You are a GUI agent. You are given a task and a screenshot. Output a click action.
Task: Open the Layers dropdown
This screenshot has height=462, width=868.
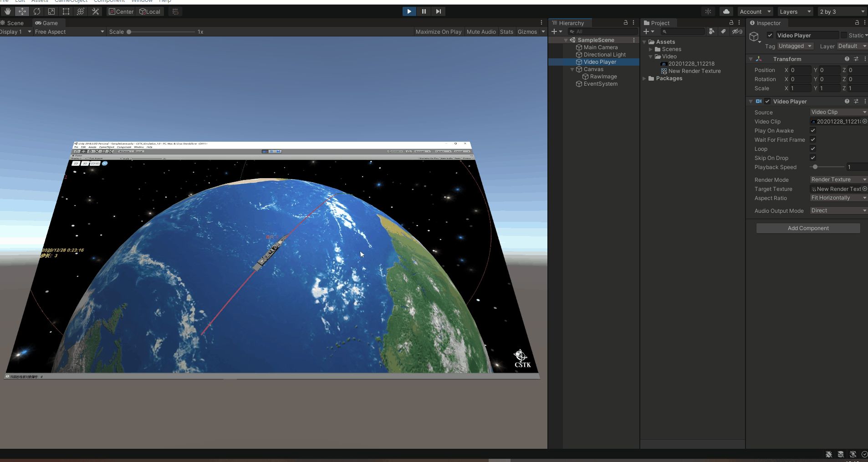795,11
